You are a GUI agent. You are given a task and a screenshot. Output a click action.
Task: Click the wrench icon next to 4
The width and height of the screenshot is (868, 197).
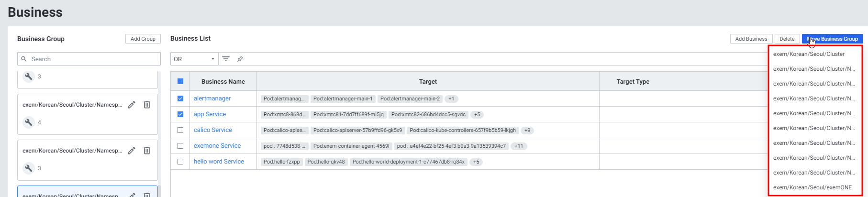29,122
